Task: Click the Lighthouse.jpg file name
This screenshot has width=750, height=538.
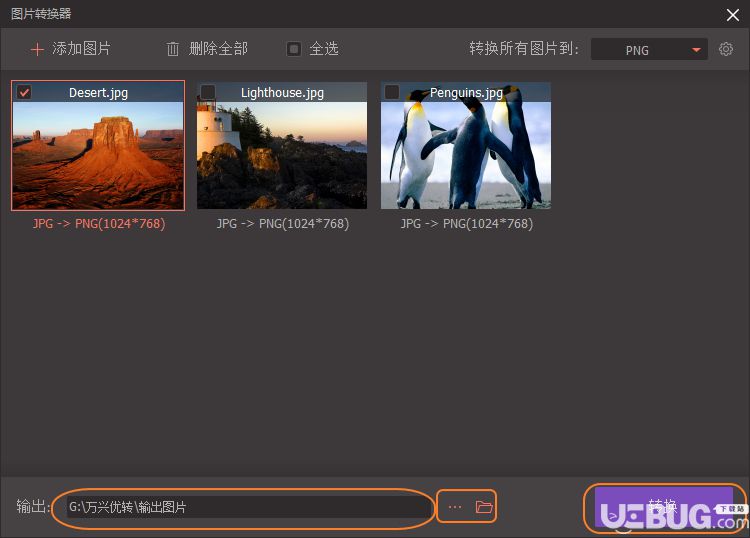Action: (282, 92)
